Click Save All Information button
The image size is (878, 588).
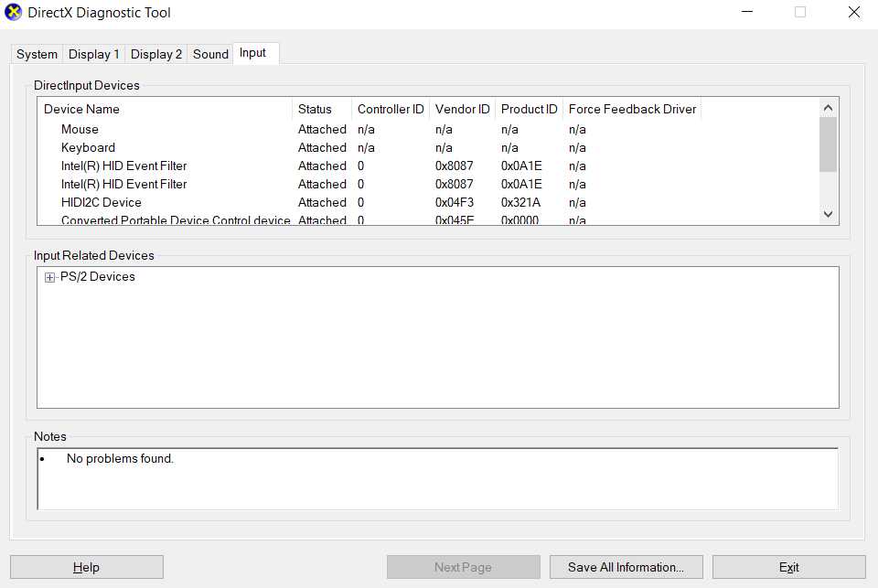626,567
